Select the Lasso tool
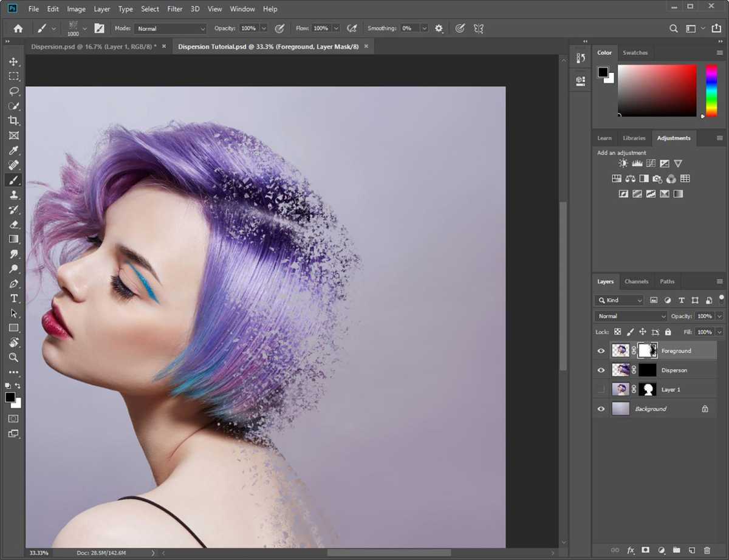This screenshot has width=729, height=560. pyautogui.click(x=13, y=91)
